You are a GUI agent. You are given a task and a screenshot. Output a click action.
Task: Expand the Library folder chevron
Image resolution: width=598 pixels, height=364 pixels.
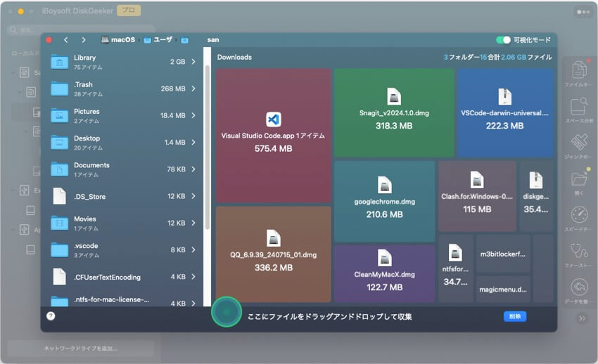193,62
